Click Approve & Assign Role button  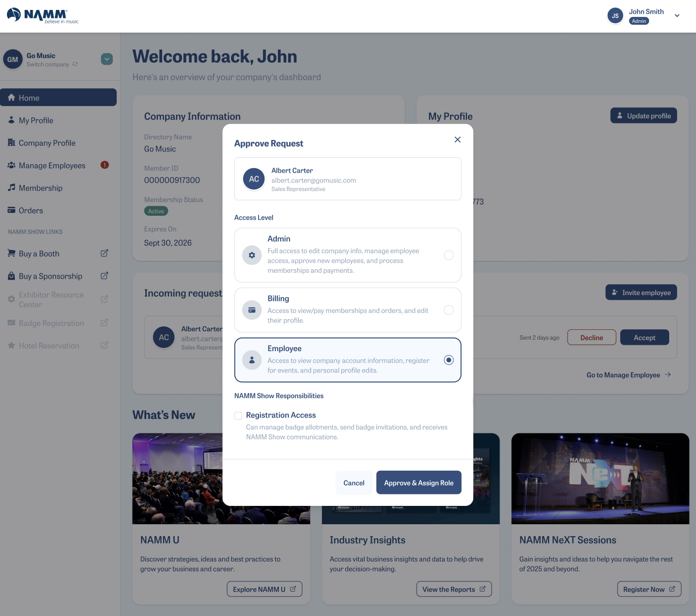tap(419, 483)
